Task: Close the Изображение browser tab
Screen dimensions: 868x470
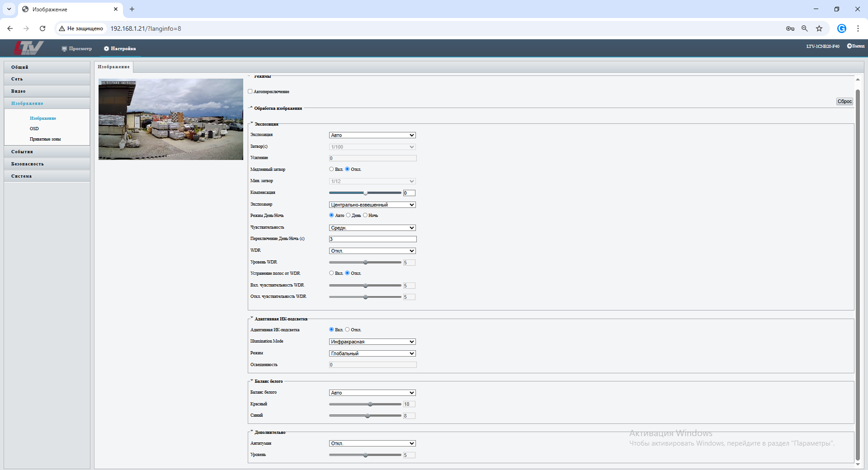Action: [116, 9]
